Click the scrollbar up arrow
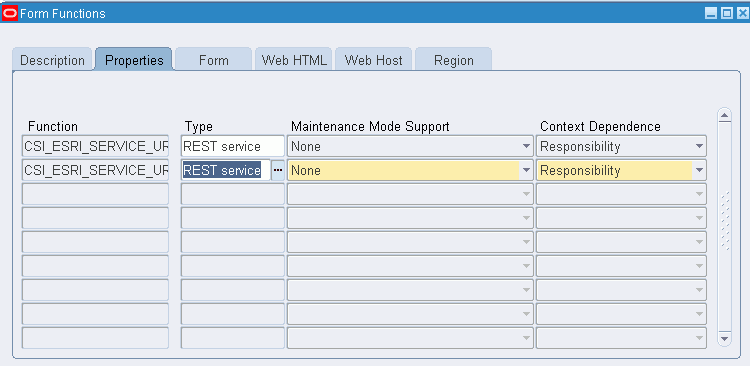750x366 pixels. (725, 115)
